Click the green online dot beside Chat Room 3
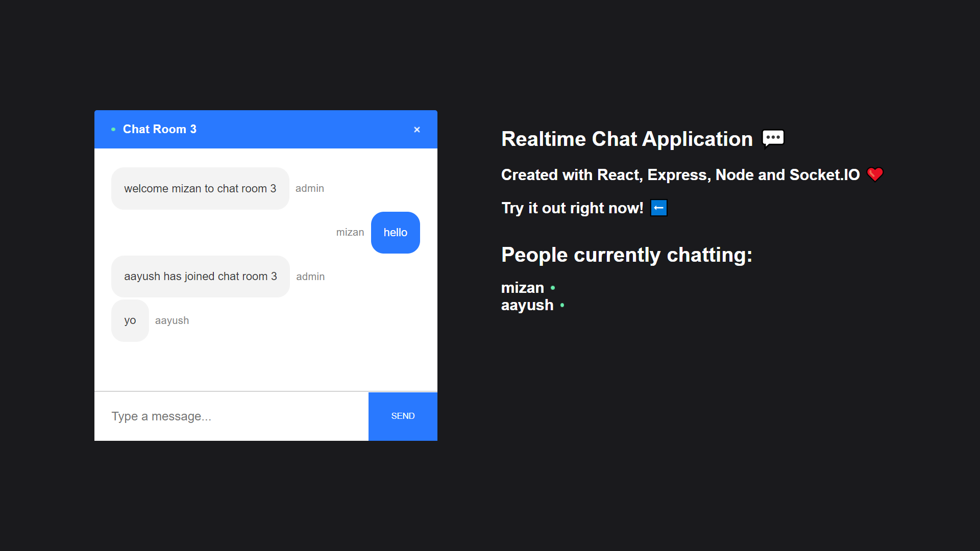Viewport: 980px width, 551px height. (113, 130)
